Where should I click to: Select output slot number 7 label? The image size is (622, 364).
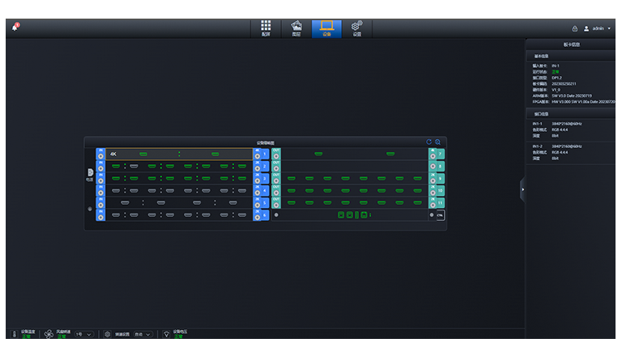[x=440, y=154]
